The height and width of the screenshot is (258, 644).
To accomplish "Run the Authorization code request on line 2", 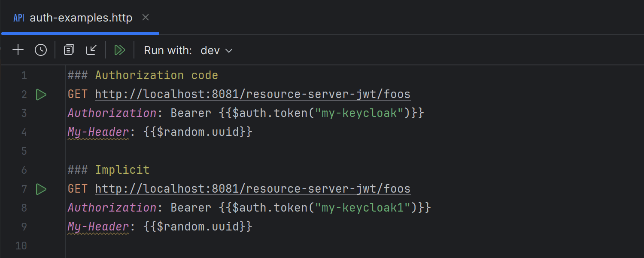I will pyautogui.click(x=41, y=94).
